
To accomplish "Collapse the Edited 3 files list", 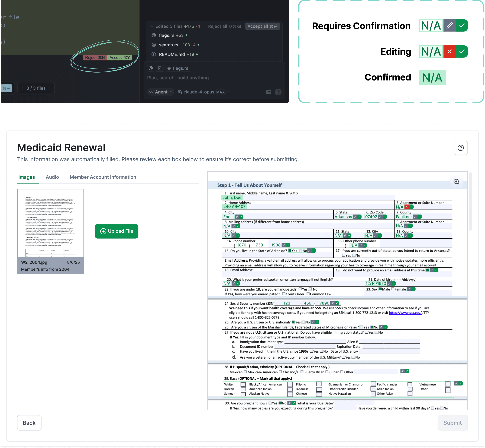I will point(152,26).
